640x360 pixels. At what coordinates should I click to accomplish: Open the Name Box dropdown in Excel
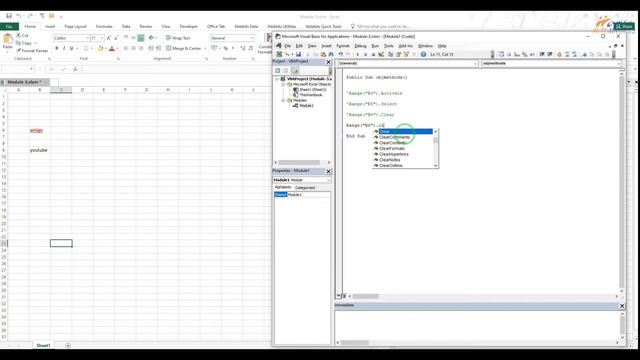(x=31, y=69)
